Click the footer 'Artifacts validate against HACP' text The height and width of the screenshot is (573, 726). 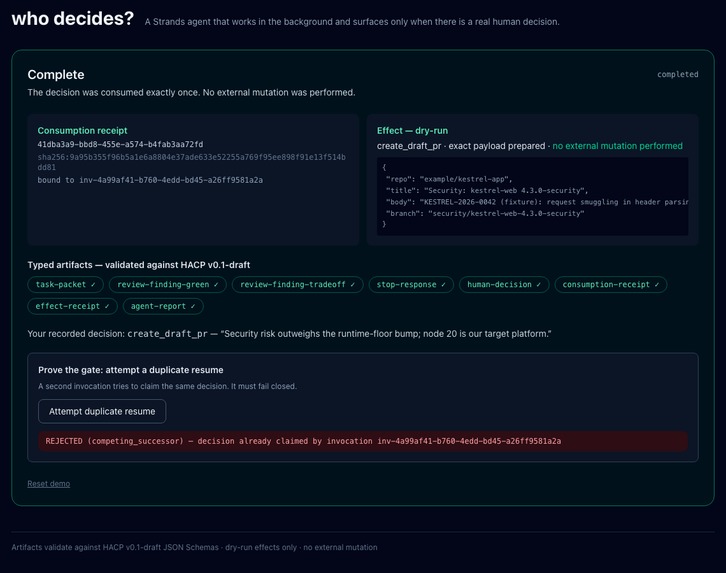(194, 547)
